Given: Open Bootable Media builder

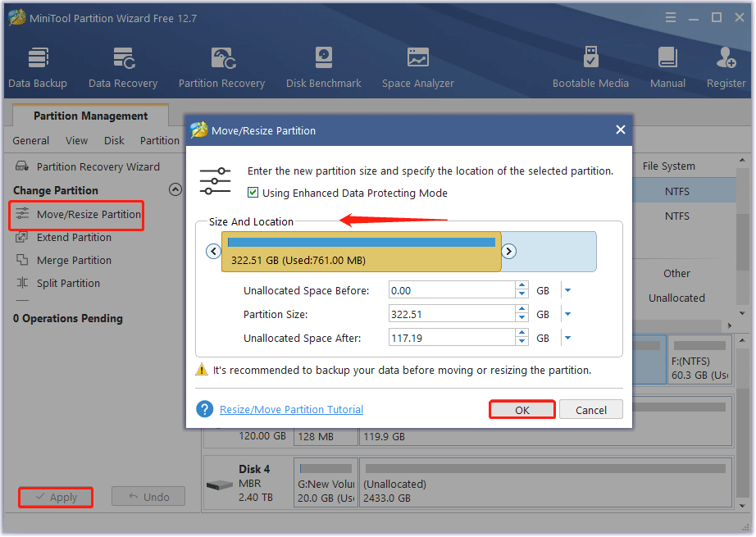Looking at the screenshot, I should point(590,67).
